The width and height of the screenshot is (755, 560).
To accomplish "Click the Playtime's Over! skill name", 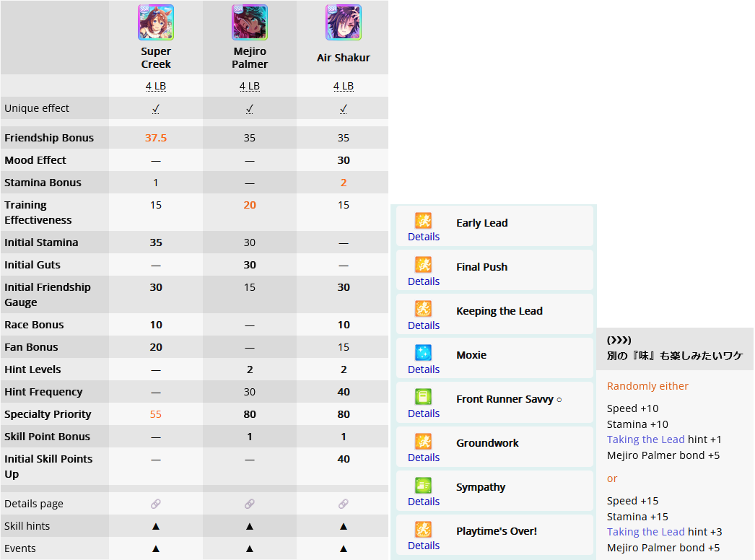I will point(497,531).
